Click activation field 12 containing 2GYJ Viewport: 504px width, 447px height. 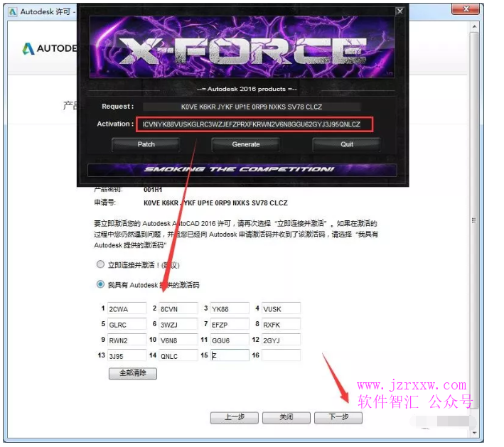point(281,340)
